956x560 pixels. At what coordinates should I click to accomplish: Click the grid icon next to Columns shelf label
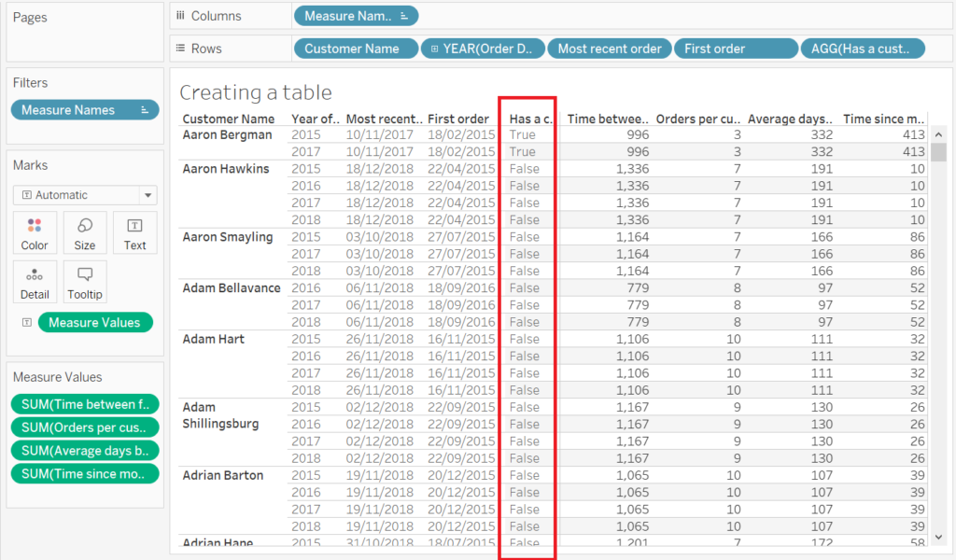[x=181, y=15]
